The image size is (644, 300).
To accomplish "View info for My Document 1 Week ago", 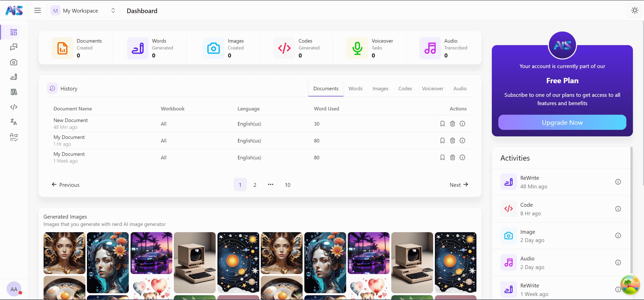I will click(462, 157).
